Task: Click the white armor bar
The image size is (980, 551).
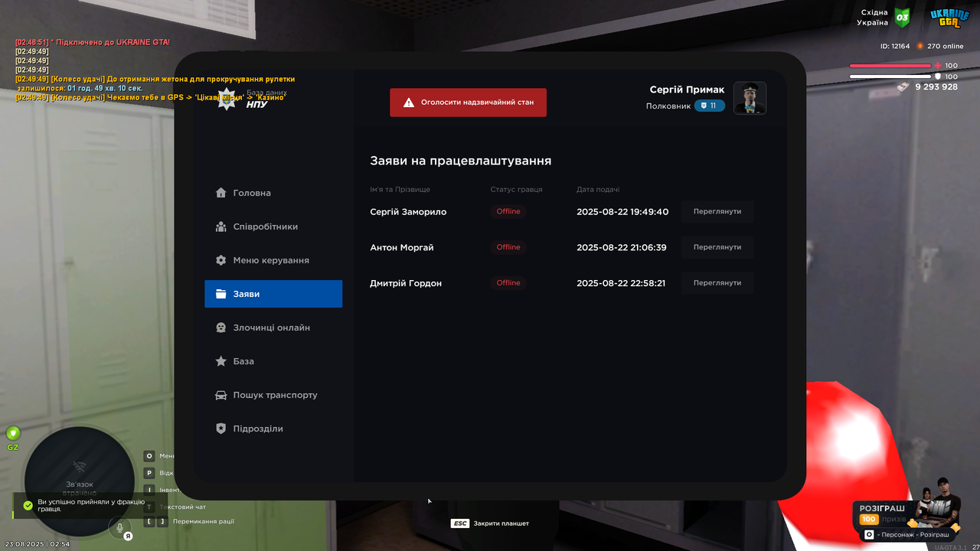Action: pos(890,77)
